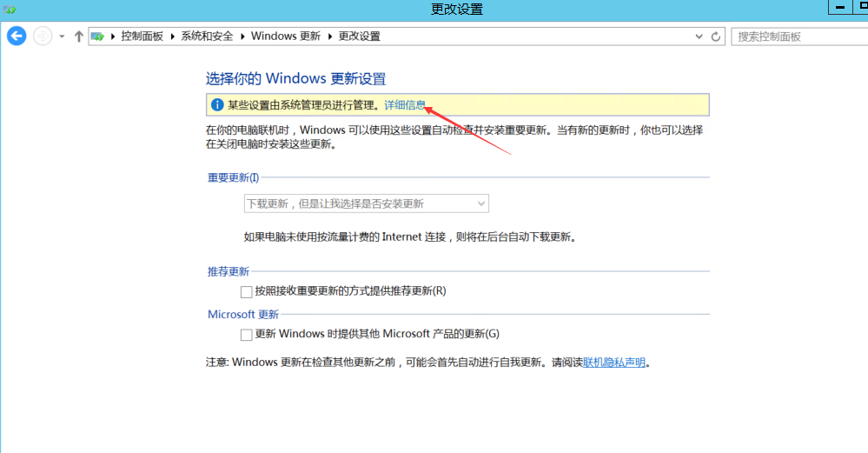Select 更改设置 breadcrumb item
The image size is (868, 453).
click(x=359, y=37)
